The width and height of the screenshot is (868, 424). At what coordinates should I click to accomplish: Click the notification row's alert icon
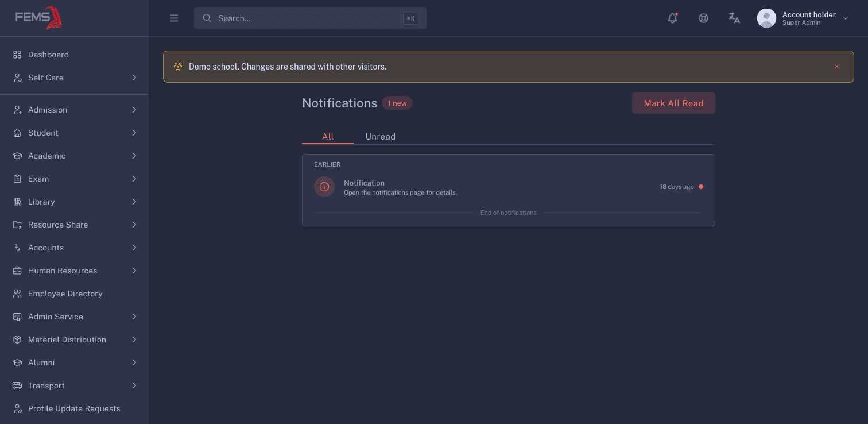tap(324, 187)
